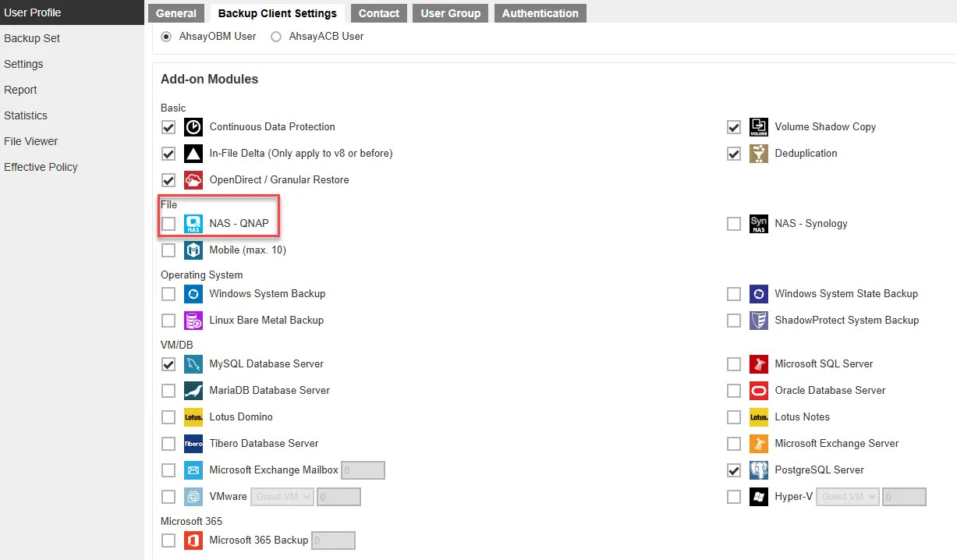This screenshot has width=957, height=560.
Task: Click the Microsoft SQL Server icon
Action: click(758, 364)
